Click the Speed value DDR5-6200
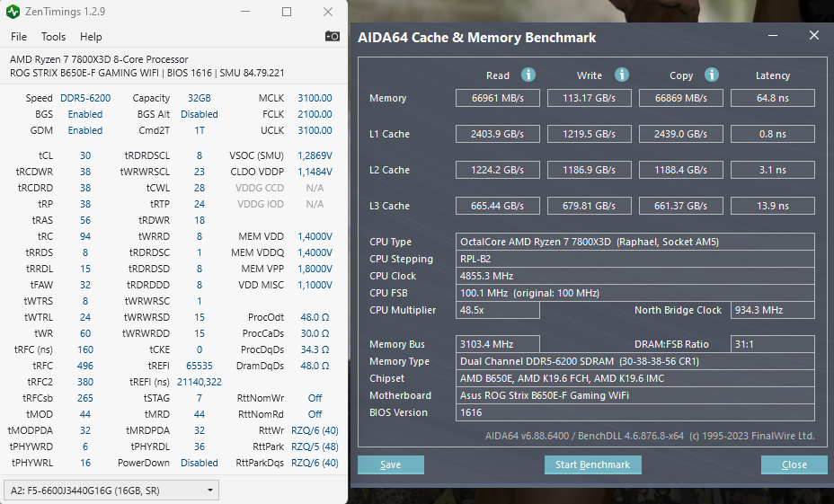Screen dimensions: 834x504 point(85,98)
